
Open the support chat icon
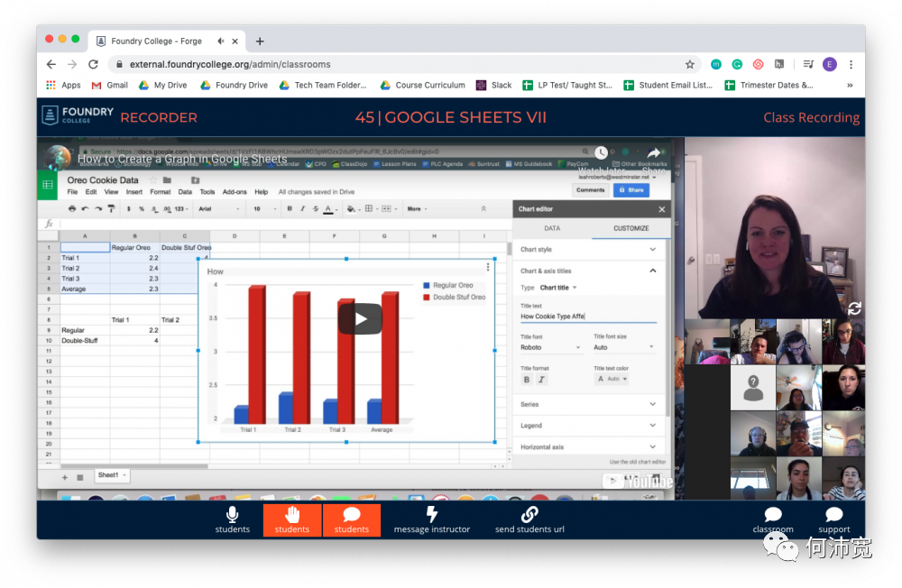833,514
